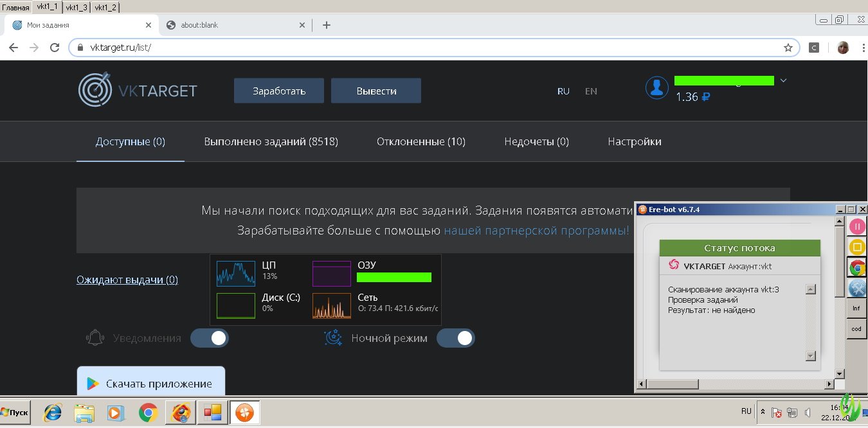Viewport: 868px width, 428px height.
Task: Open the media player taskbar icon
Action: pyautogui.click(x=116, y=412)
